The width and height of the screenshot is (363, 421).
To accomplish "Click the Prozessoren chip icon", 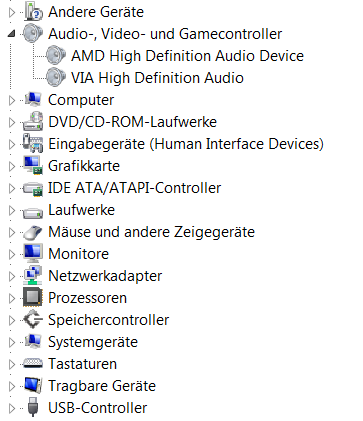I will click(33, 297).
